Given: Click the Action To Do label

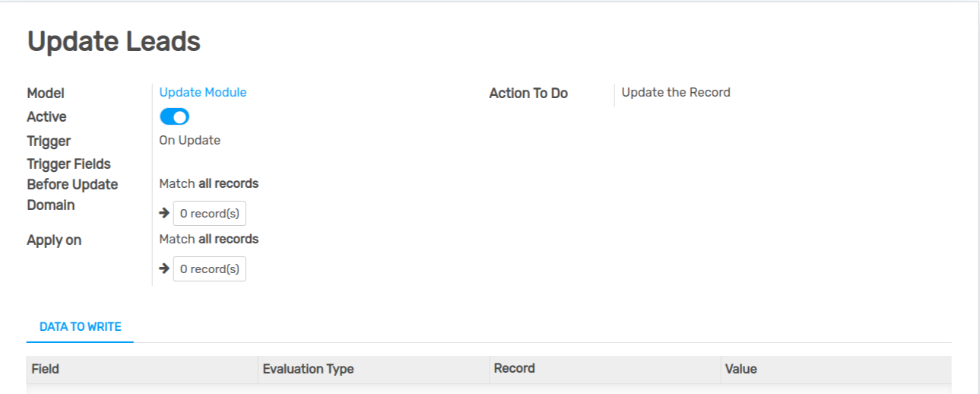Looking at the screenshot, I should click(528, 93).
